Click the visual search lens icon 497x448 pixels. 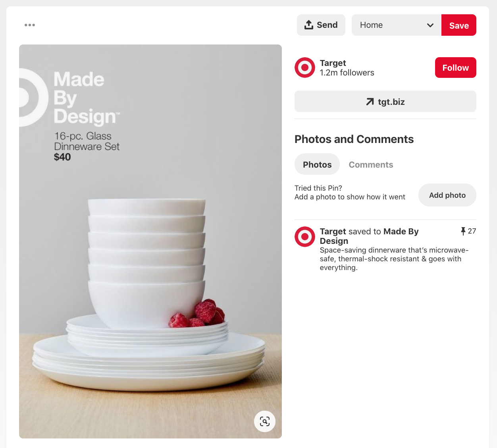click(x=265, y=421)
